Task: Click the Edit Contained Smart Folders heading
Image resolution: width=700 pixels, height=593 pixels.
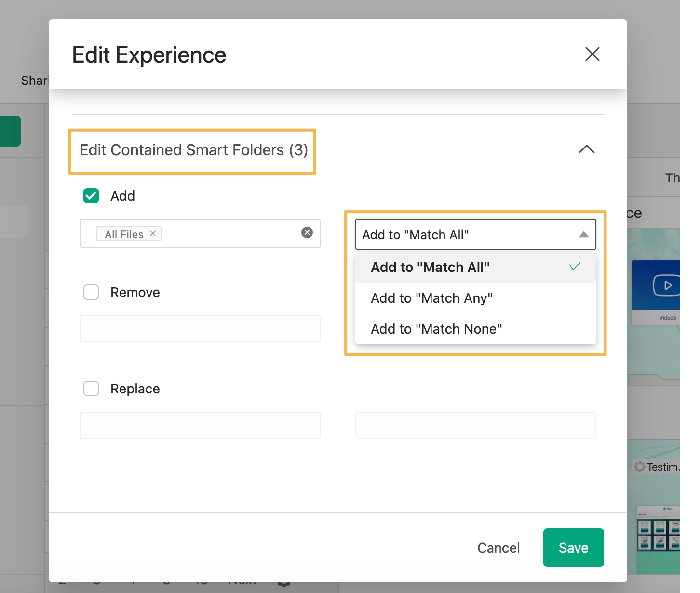Action: click(x=193, y=150)
